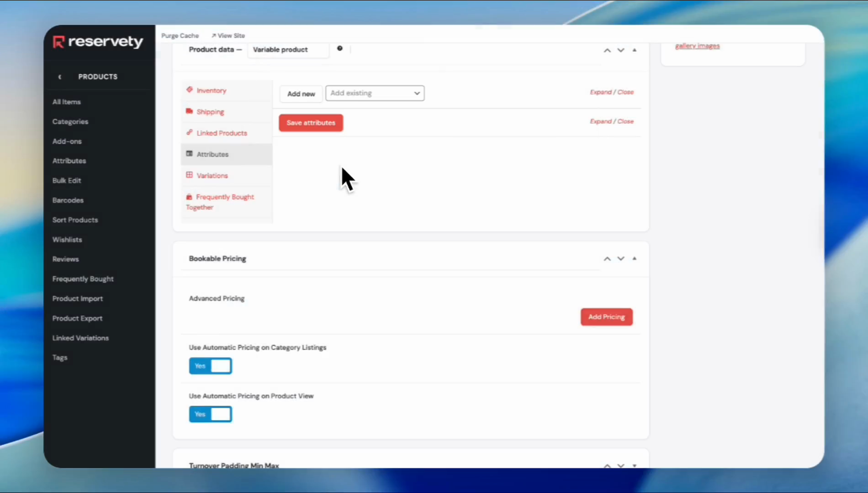This screenshot has height=493, width=868.
Task: Expand the Turnover Padding Min Max panel
Action: click(x=635, y=465)
